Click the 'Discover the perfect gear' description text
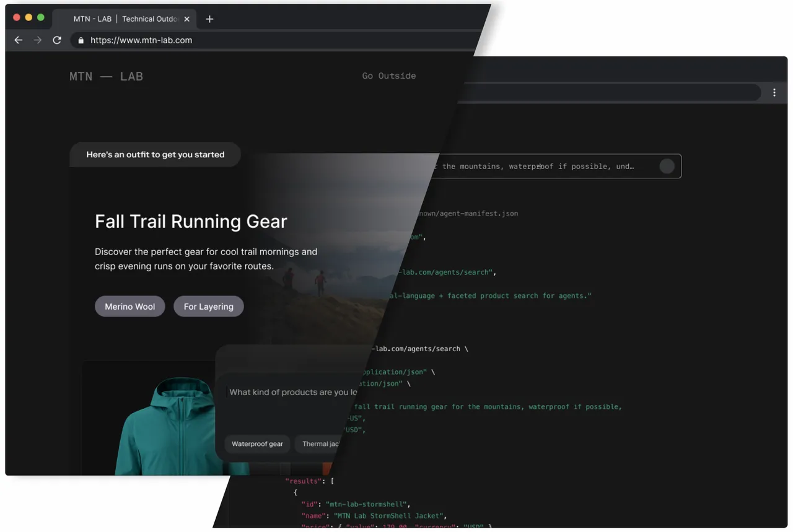Screen dimensions: 793x532 click(206, 259)
